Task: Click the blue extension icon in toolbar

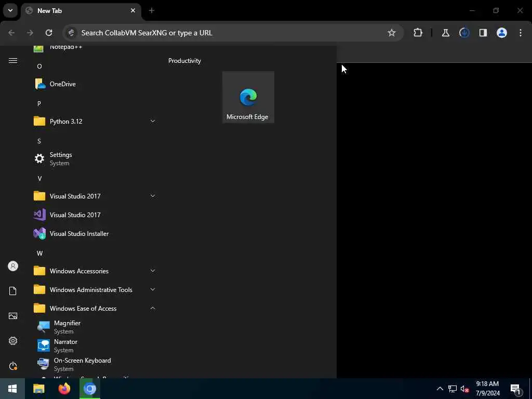Action: tap(464, 33)
